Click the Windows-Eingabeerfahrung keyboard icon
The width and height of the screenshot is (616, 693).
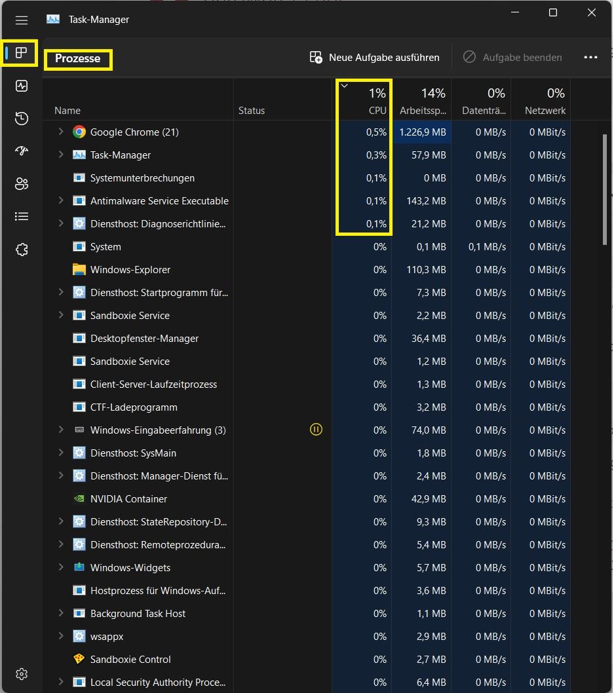[x=79, y=430]
